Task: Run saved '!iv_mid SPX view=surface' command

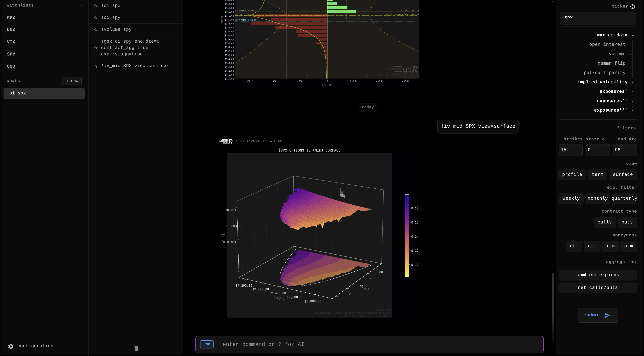Action: [x=134, y=66]
